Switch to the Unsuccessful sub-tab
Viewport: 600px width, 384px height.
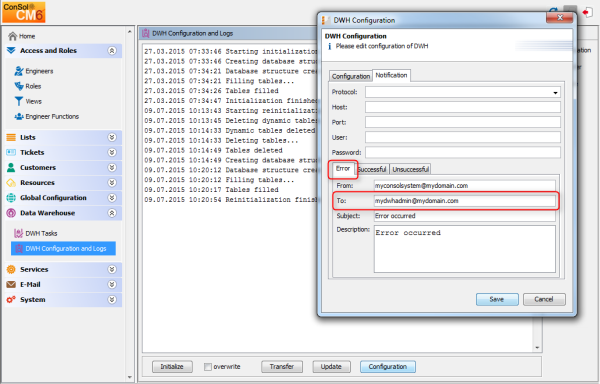410,169
